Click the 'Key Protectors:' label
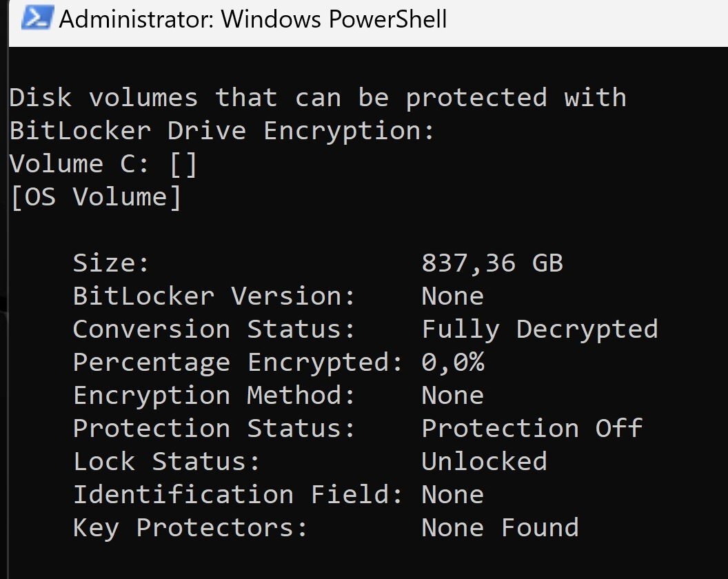This screenshot has width=728, height=579. [x=190, y=529]
